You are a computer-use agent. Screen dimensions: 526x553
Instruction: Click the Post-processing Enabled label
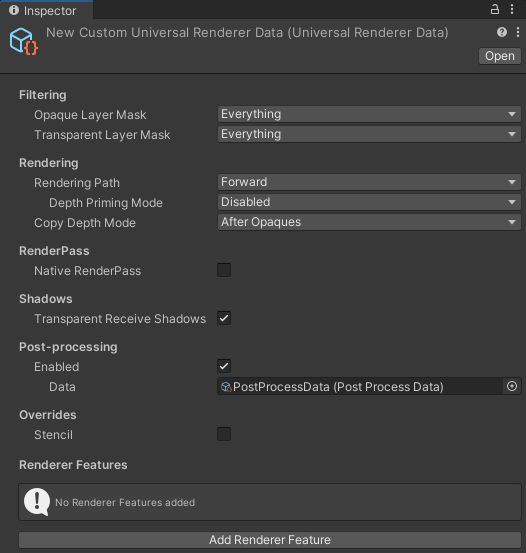coord(56,367)
